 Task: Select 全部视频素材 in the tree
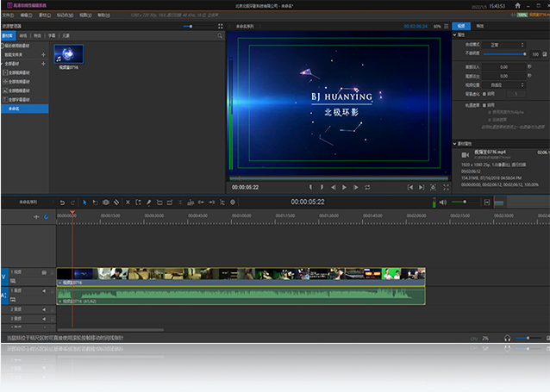pyautogui.click(x=21, y=72)
